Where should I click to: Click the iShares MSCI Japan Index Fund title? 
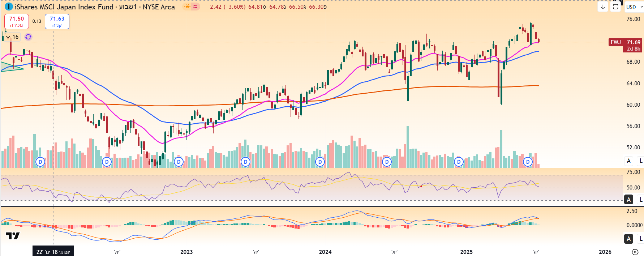point(64,7)
